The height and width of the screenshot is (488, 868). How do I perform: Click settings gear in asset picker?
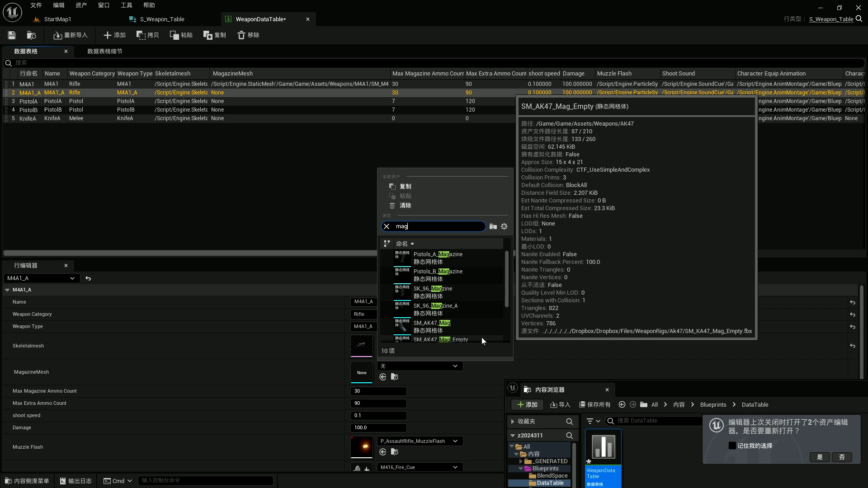pos(504,226)
